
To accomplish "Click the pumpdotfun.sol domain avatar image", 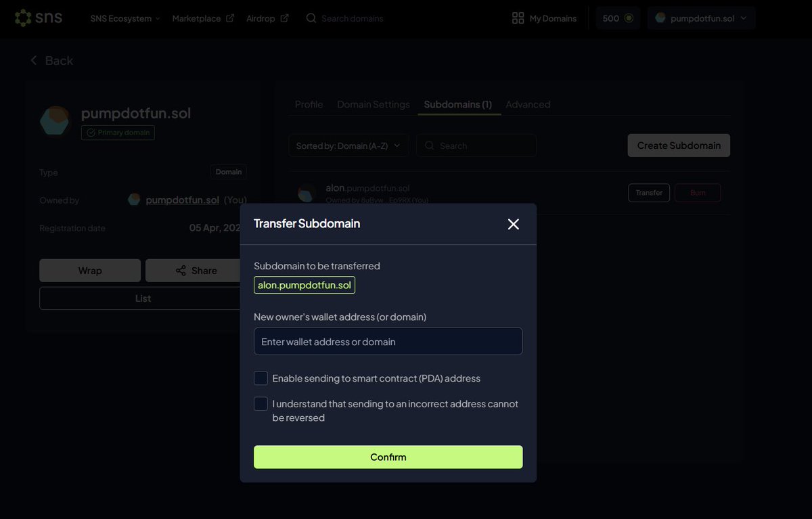I will coord(55,121).
